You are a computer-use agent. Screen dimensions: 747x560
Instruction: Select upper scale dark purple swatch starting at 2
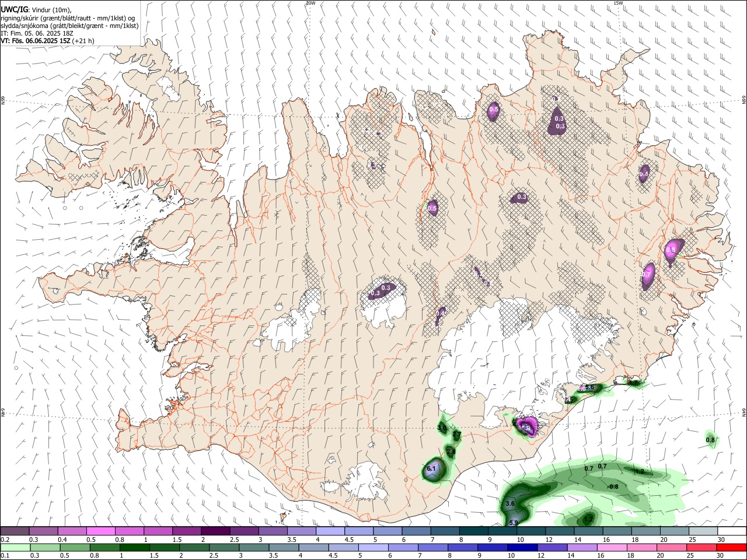[215, 531]
